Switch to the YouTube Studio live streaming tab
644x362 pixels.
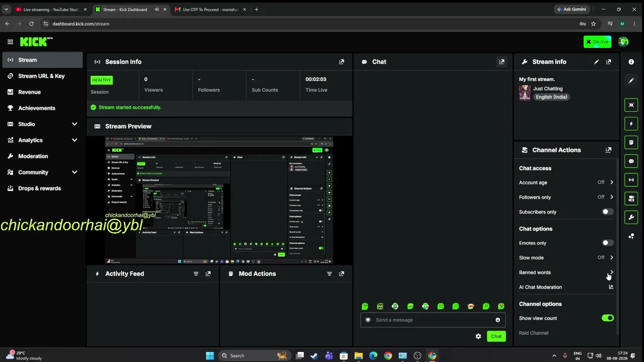50,9
